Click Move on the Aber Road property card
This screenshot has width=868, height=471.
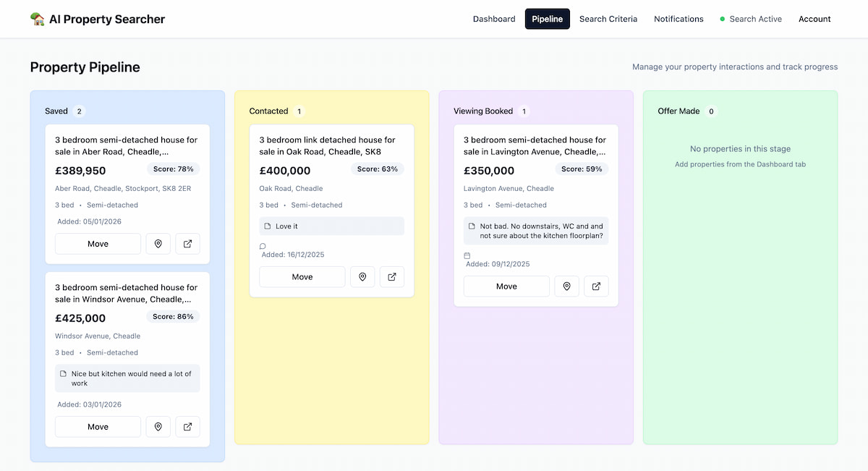point(98,244)
